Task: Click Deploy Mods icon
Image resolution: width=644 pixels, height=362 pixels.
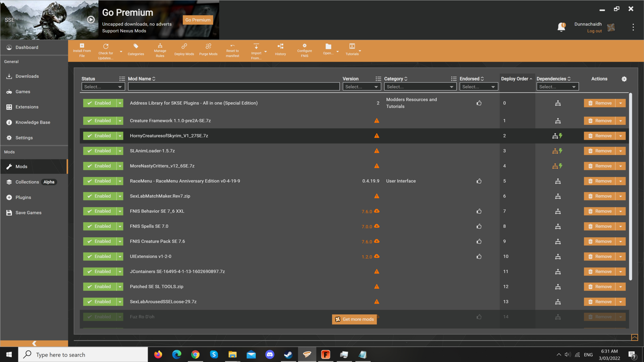Action: click(184, 46)
